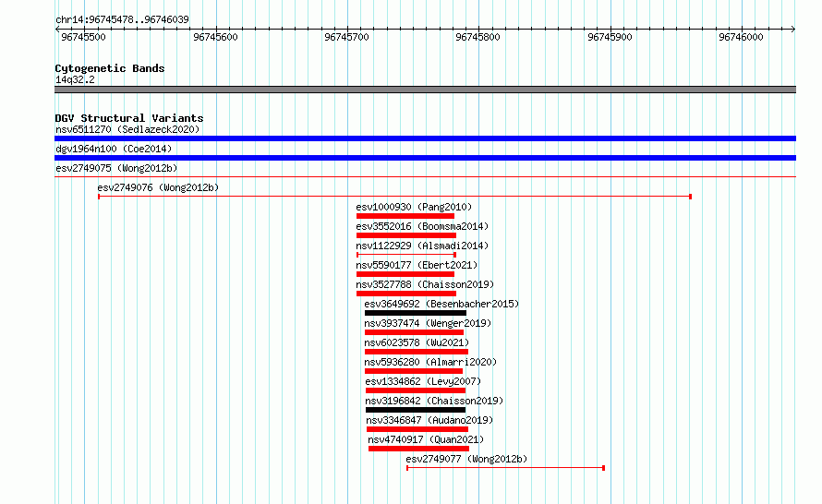Open esv2749076 (Wong2012b) variant label
This screenshot has height=504, width=822.
(x=158, y=187)
